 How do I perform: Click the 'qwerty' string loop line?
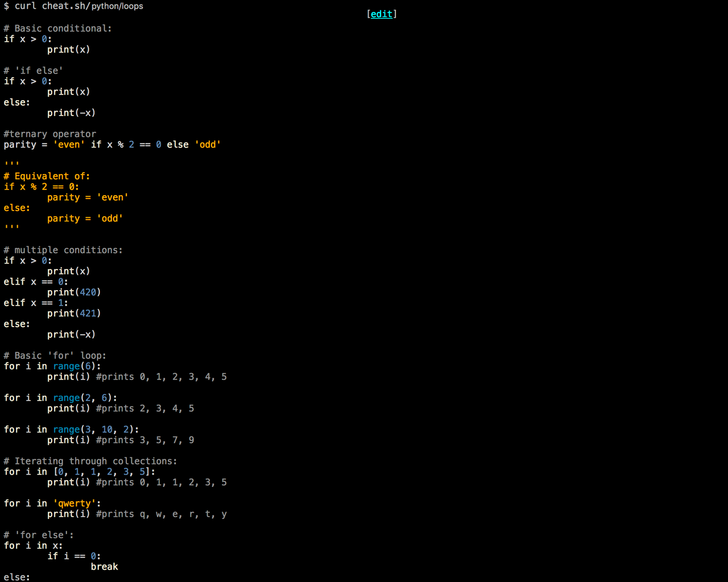(52, 503)
